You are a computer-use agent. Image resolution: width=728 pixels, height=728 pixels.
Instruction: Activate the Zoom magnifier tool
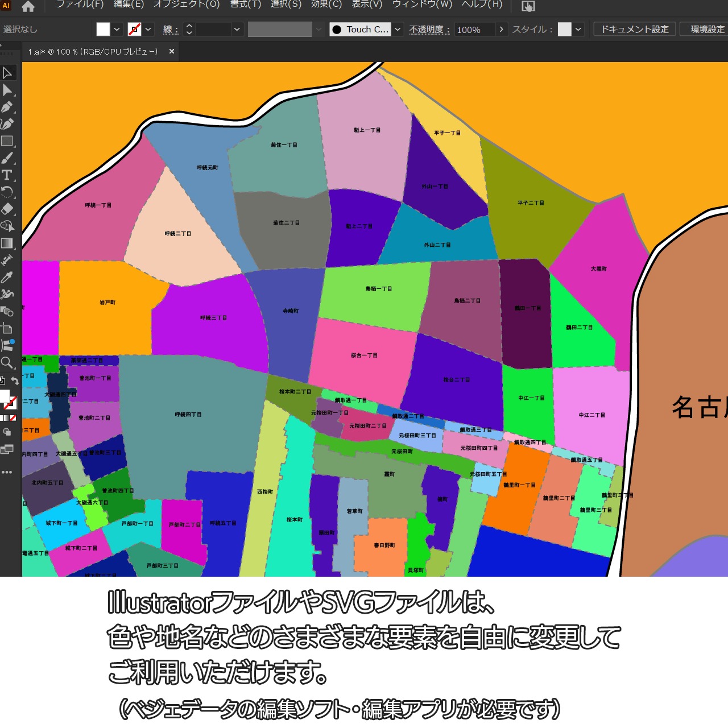pyautogui.click(x=7, y=362)
